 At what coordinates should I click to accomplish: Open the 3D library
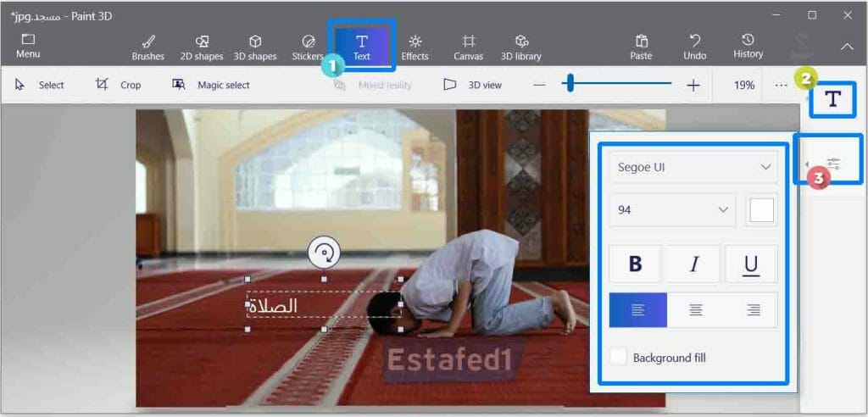(x=521, y=46)
